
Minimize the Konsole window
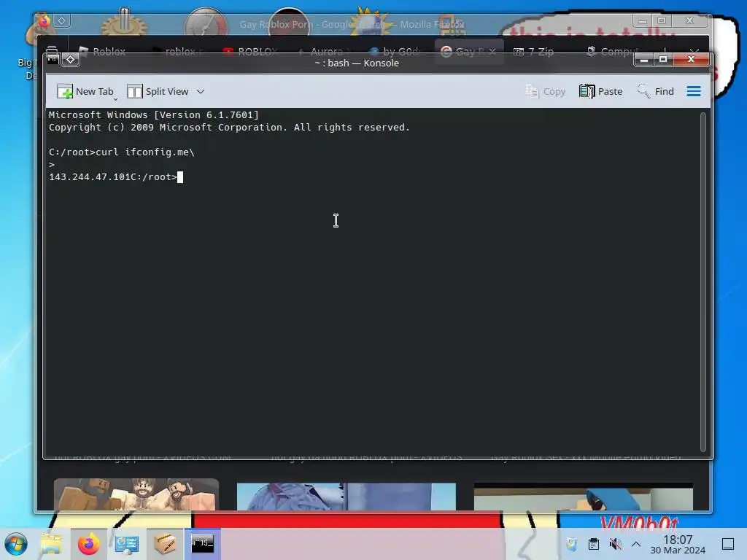644,60
